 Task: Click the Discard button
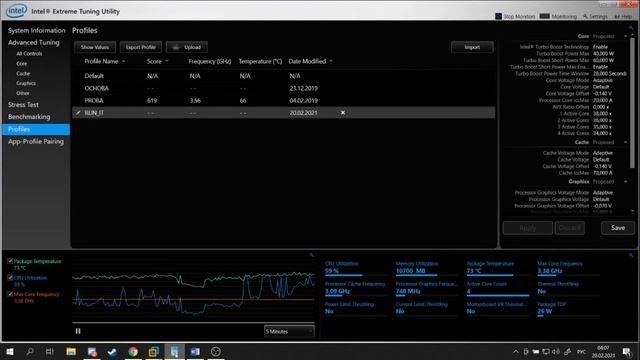pyautogui.click(x=569, y=228)
